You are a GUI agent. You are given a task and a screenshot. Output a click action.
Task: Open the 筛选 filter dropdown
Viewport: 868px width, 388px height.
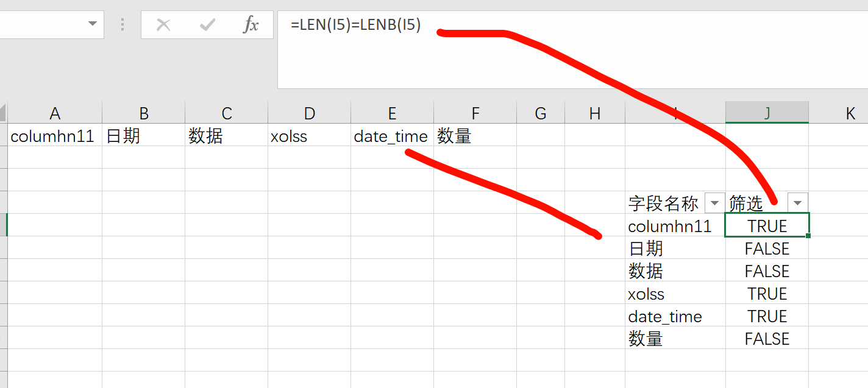(797, 203)
